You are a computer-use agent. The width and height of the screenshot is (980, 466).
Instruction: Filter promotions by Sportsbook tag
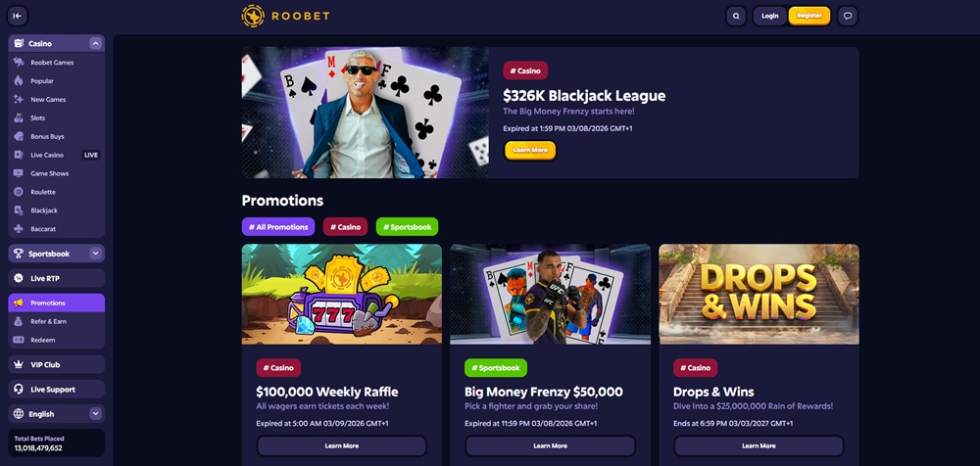[407, 227]
